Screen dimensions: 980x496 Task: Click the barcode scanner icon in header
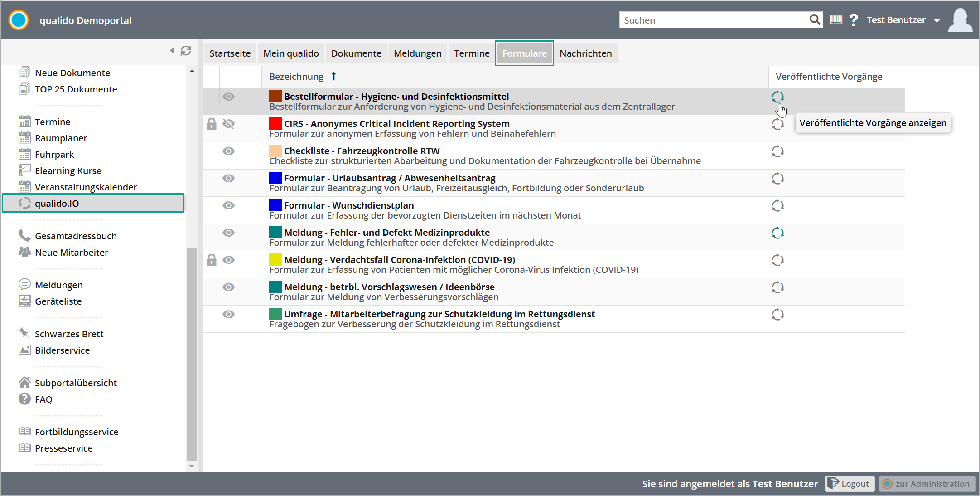click(x=836, y=20)
